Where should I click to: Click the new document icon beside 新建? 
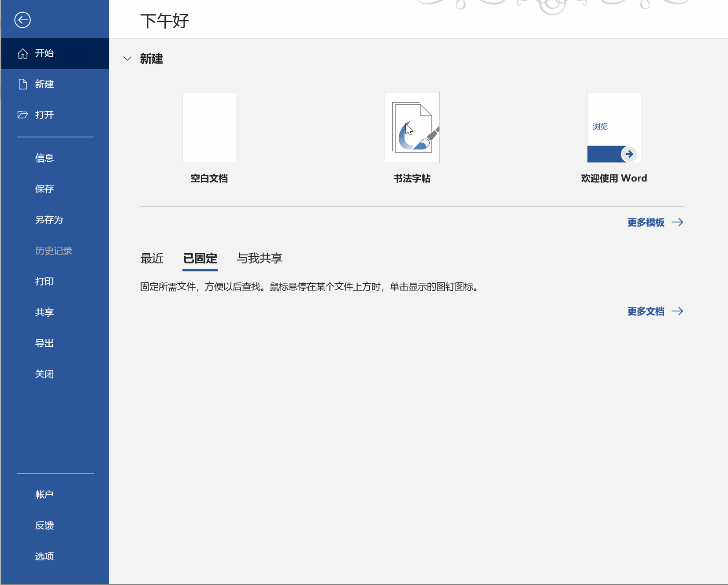tap(23, 84)
